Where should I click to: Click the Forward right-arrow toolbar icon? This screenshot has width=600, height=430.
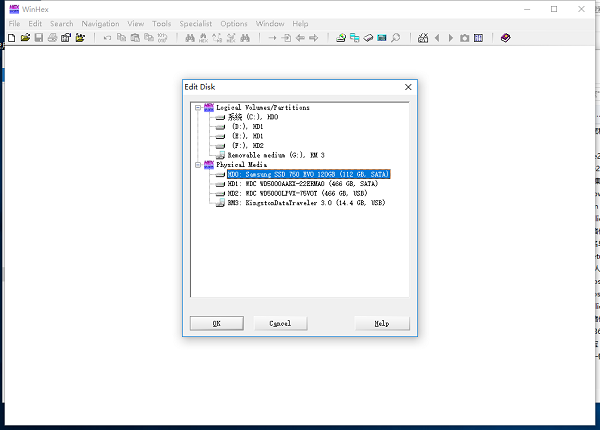[x=314, y=38]
